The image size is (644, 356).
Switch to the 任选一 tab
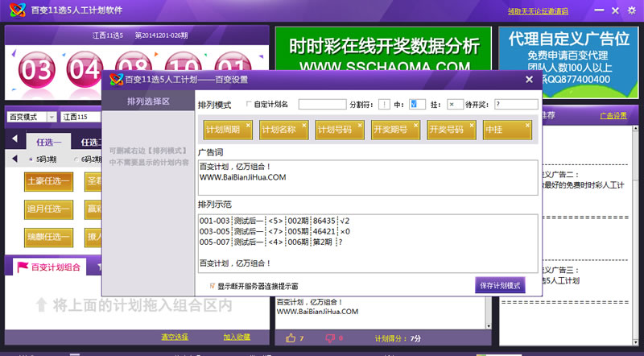coord(48,143)
